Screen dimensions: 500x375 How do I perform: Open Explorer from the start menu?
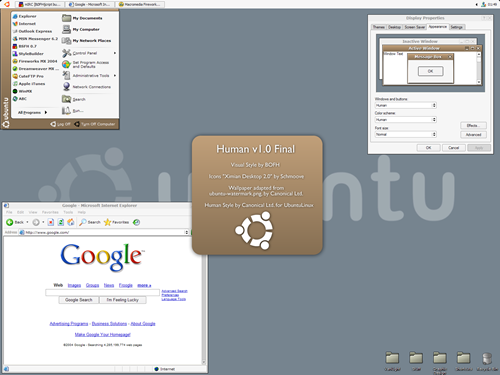24,16
